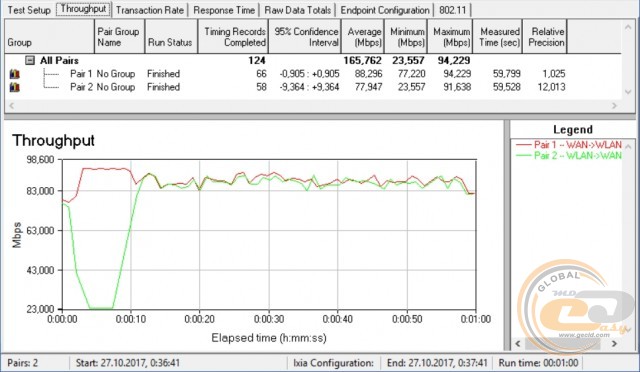Click results table scroll-left arrow
Image resolution: width=640 pixels, height=372 pixels.
point(11,106)
